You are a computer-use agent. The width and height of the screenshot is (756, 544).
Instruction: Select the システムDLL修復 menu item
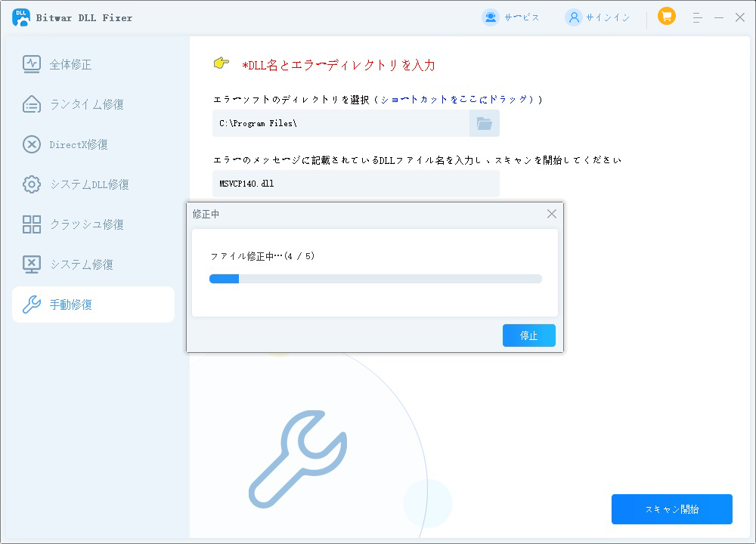tap(94, 184)
